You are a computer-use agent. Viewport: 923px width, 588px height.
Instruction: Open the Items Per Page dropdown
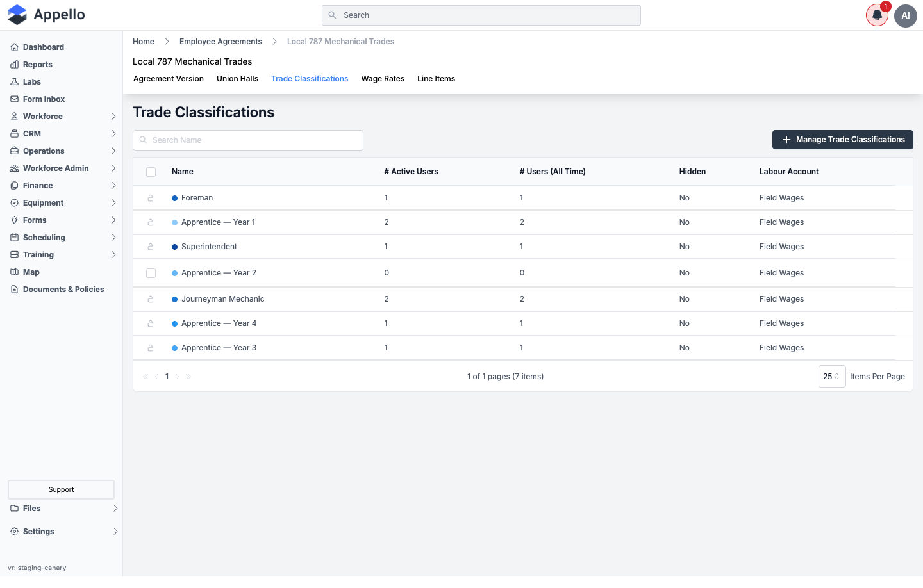pyautogui.click(x=832, y=377)
